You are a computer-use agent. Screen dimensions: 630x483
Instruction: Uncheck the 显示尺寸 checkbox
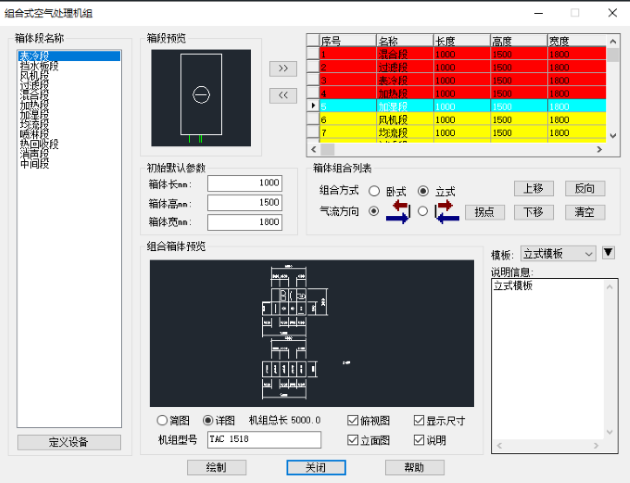pyautogui.click(x=419, y=420)
